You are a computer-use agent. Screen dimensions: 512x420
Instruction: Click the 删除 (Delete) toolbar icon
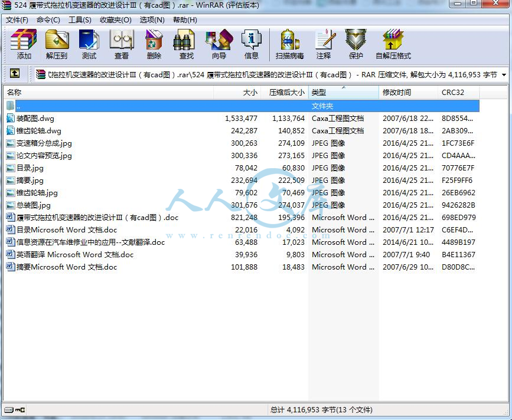154,44
